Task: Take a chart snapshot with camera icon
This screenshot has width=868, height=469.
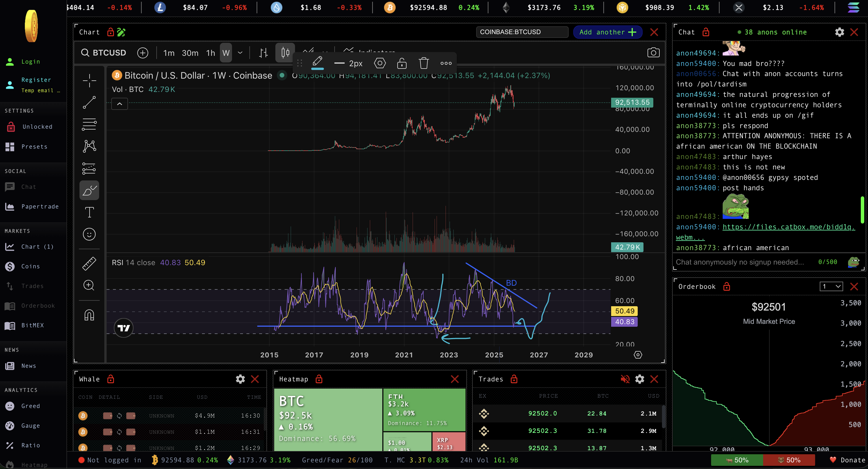Action: click(653, 53)
